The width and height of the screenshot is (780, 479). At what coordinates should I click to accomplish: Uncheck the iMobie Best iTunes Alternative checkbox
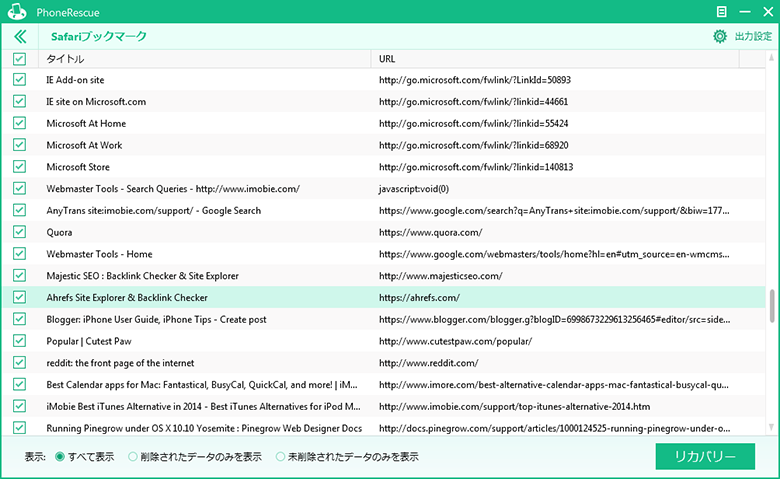point(19,406)
